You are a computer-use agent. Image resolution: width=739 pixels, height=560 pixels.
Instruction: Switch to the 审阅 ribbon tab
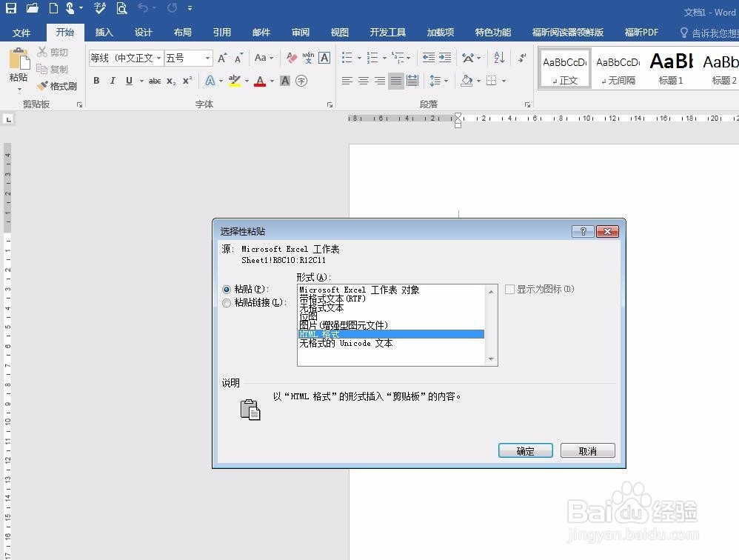tap(300, 32)
